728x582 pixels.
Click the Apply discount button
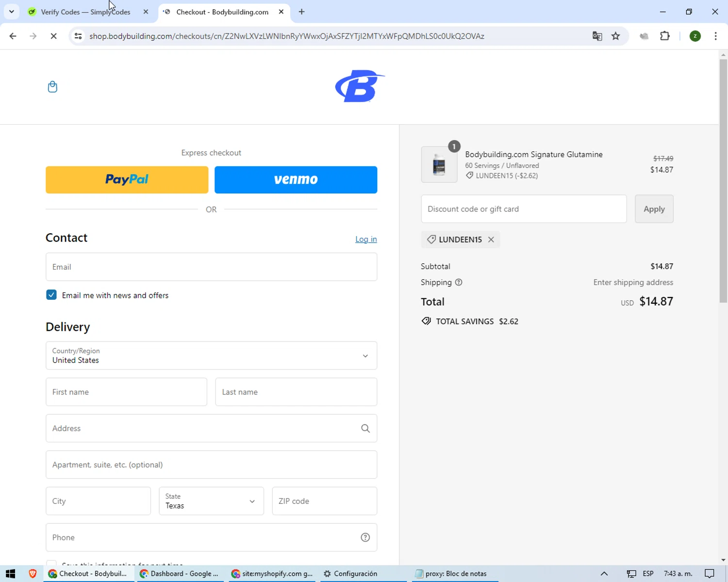point(654,209)
